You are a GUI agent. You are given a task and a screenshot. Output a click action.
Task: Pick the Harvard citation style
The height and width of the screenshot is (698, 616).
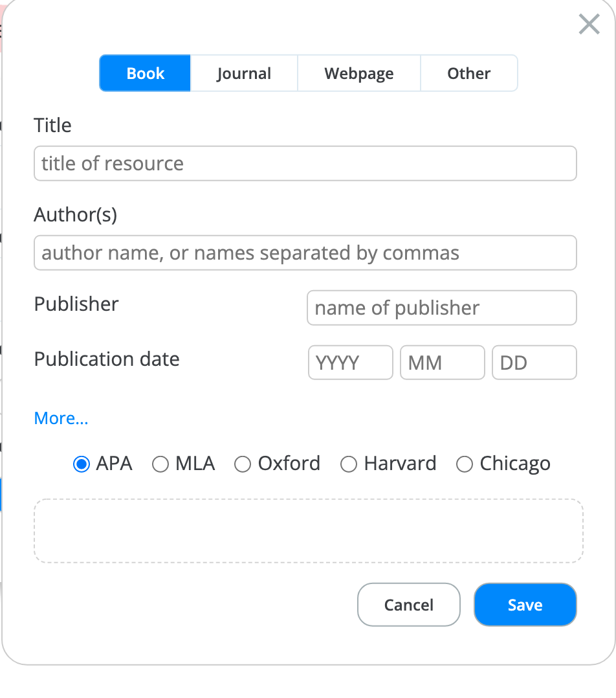[349, 464]
